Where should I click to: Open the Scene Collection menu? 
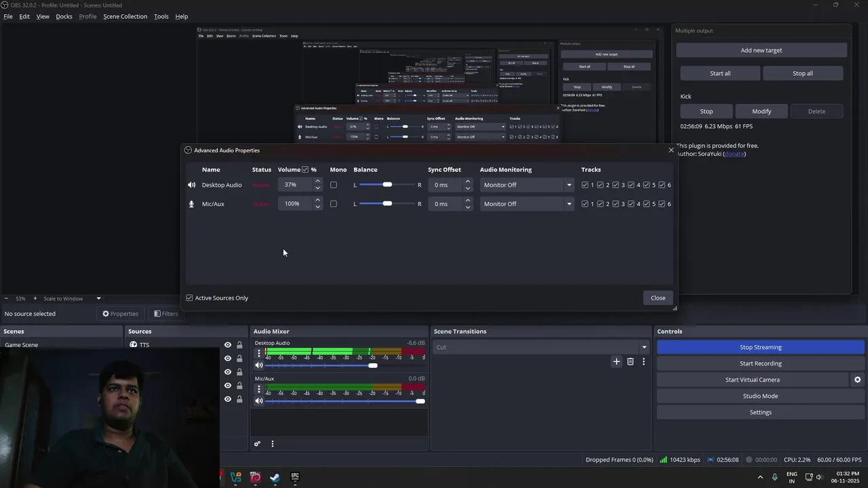(125, 16)
